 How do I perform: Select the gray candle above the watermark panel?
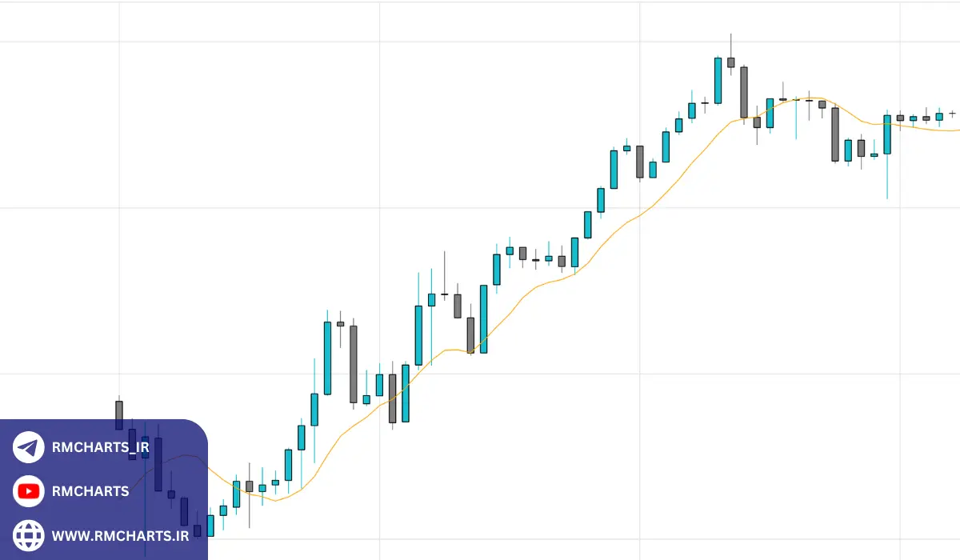[x=119, y=414]
